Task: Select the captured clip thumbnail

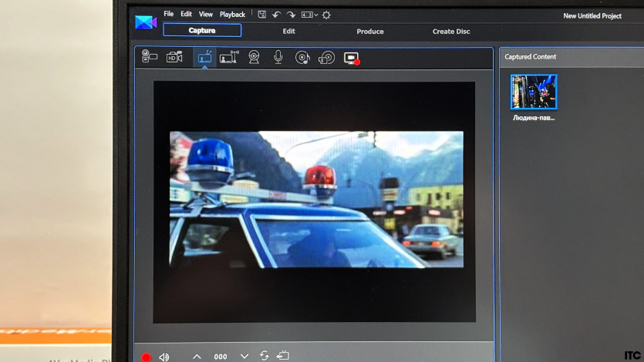Action: 534,92
